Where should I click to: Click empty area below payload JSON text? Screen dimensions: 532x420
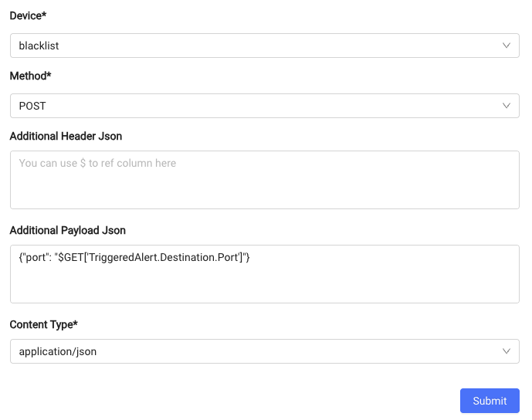(265, 285)
